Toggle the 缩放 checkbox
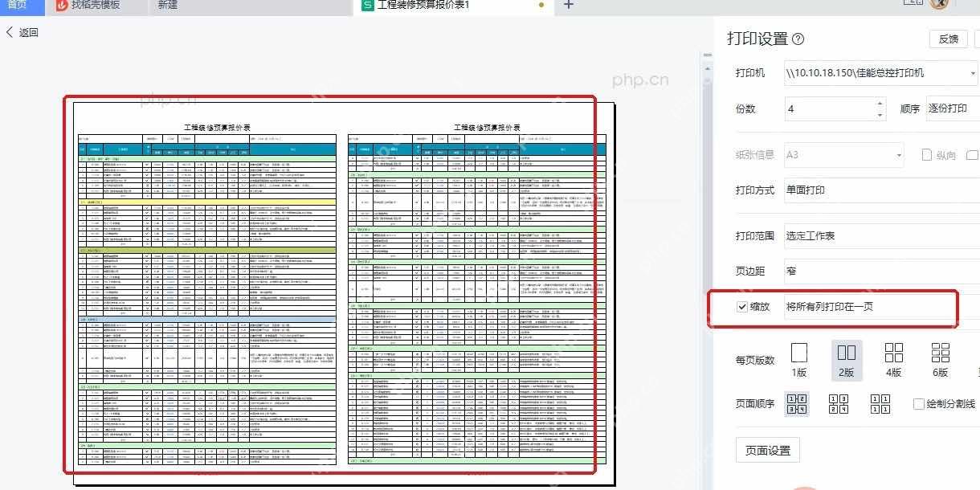This screenshot has width=980, height=490. click(742, 307)
